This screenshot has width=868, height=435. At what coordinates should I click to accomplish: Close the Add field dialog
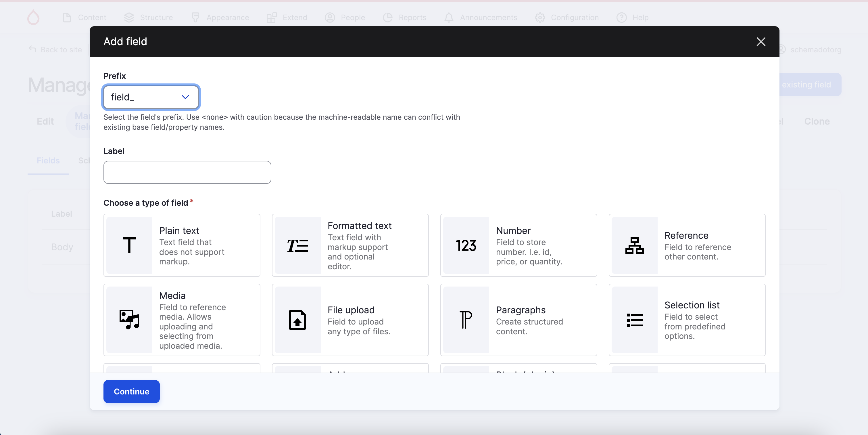click(x=761, y=42)
